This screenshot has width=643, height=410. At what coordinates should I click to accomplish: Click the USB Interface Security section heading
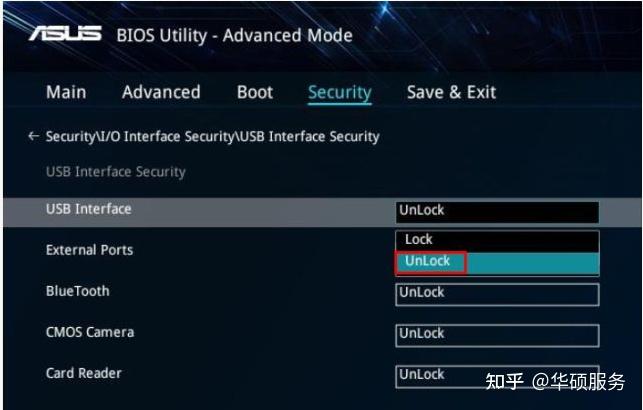click(x=116, y=172)
